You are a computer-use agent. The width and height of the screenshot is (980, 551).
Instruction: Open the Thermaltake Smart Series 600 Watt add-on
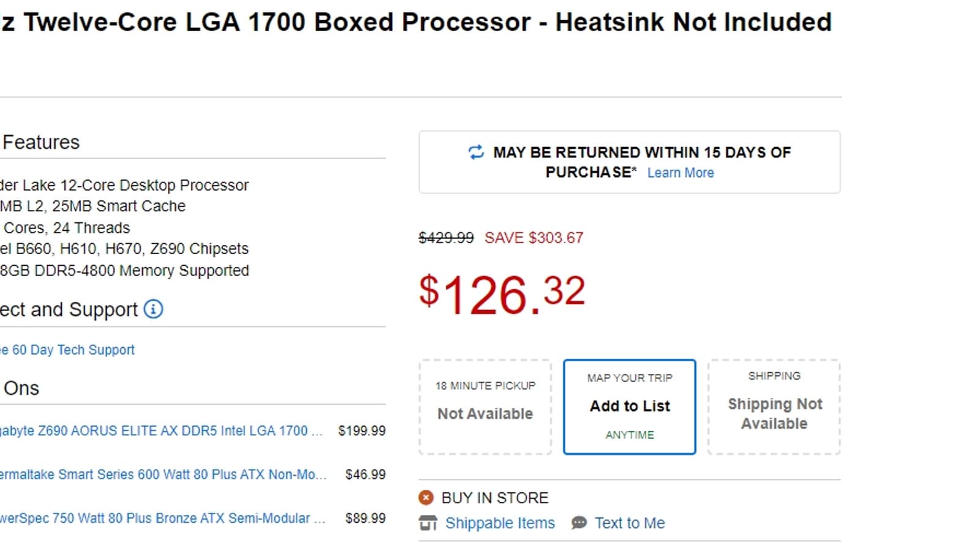tap(162, 474)
